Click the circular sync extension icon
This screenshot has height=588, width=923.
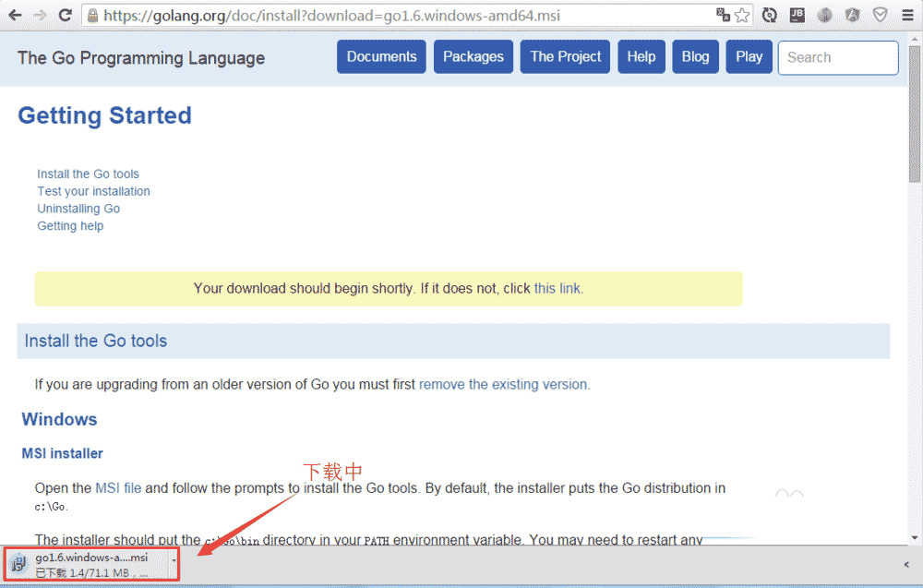pos(770,16)
